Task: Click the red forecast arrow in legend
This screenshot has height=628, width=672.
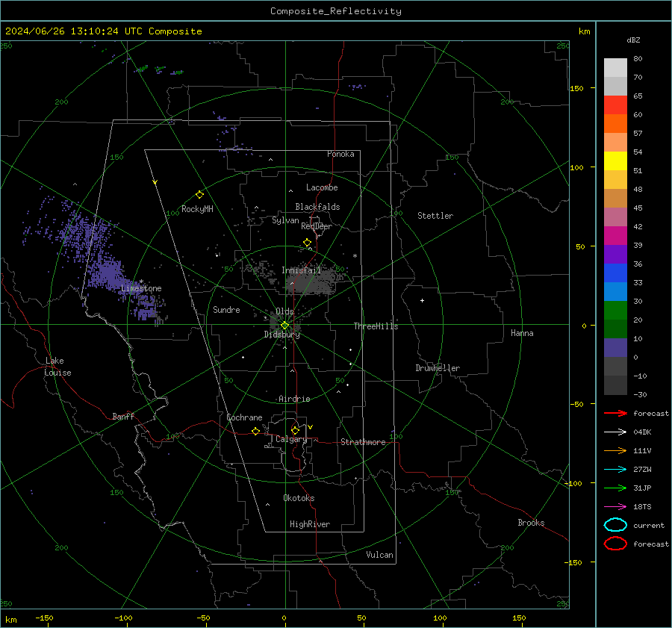Action: click(x=615, y=413)
